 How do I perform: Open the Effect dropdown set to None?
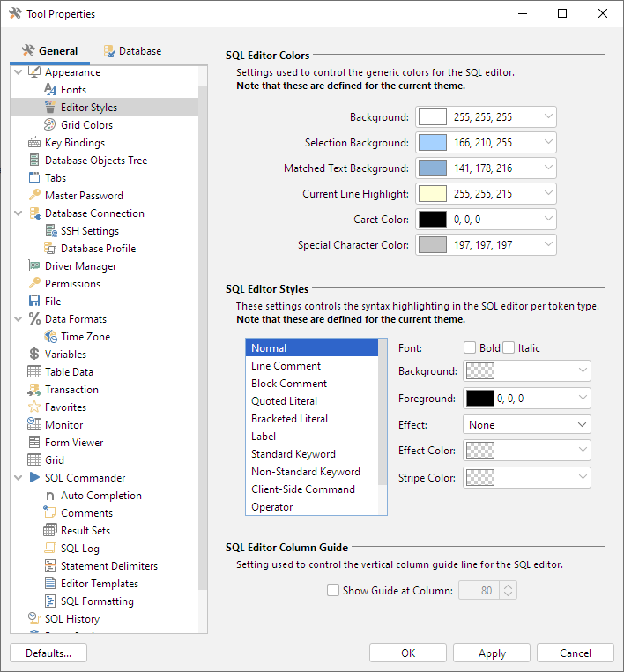tap(526, 425)
